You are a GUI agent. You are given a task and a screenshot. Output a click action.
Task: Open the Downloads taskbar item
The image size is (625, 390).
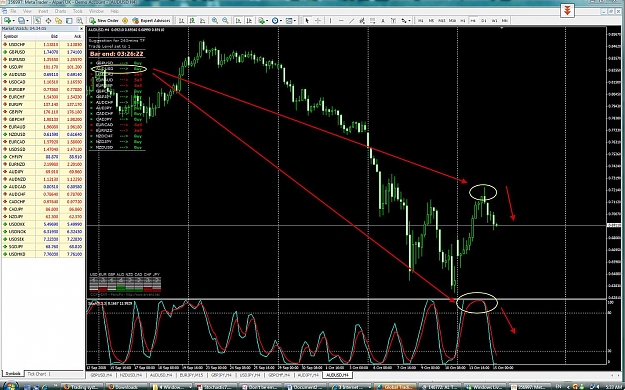click(127, 387)
